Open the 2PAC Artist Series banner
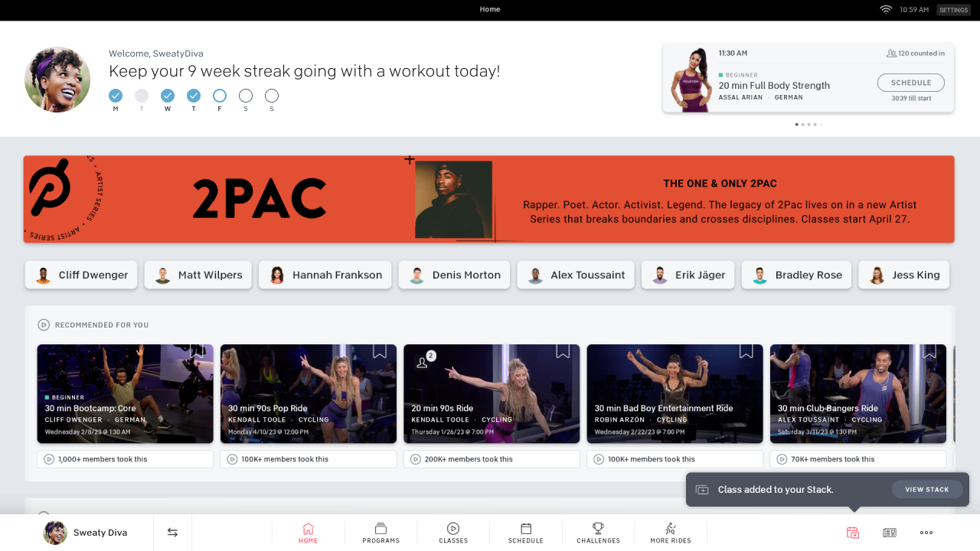 [x=488, y=199]
